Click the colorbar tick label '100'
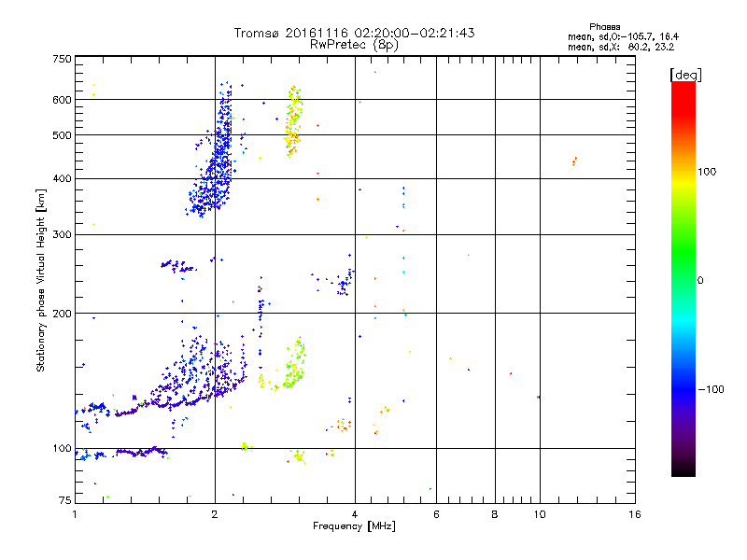747x560 pixels. tap(707, 172)
